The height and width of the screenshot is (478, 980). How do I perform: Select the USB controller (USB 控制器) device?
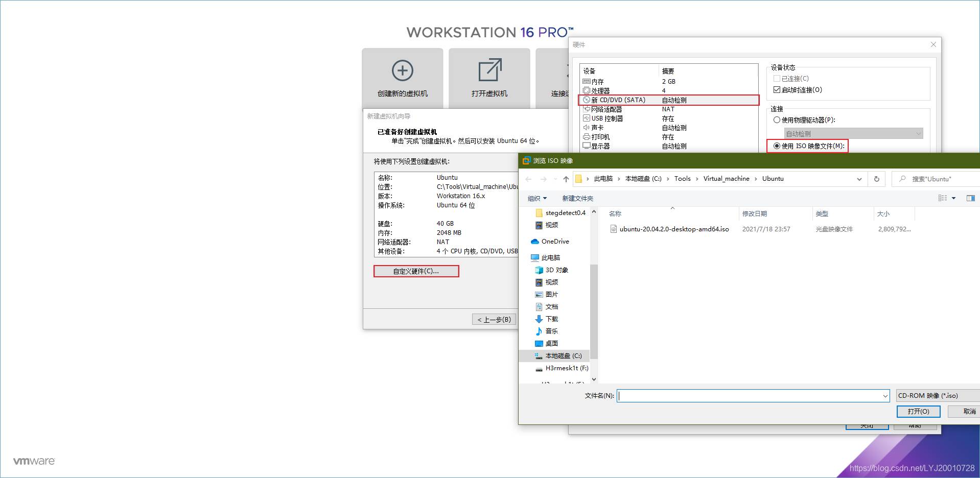click(x=669, y=118)
